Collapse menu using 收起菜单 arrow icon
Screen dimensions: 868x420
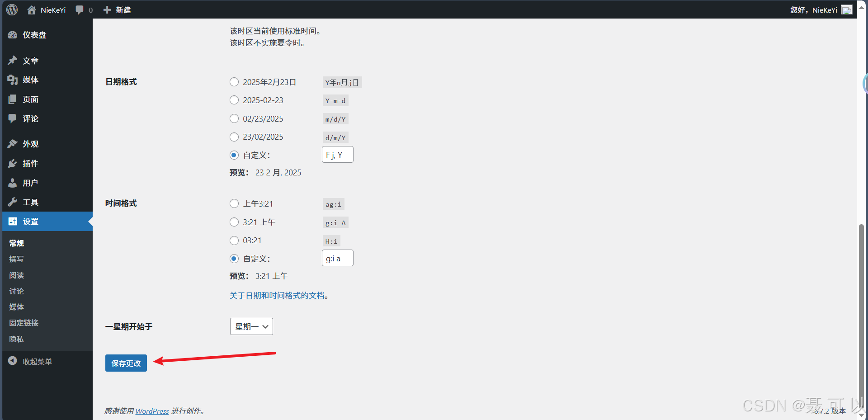click(x=13, y=361)
